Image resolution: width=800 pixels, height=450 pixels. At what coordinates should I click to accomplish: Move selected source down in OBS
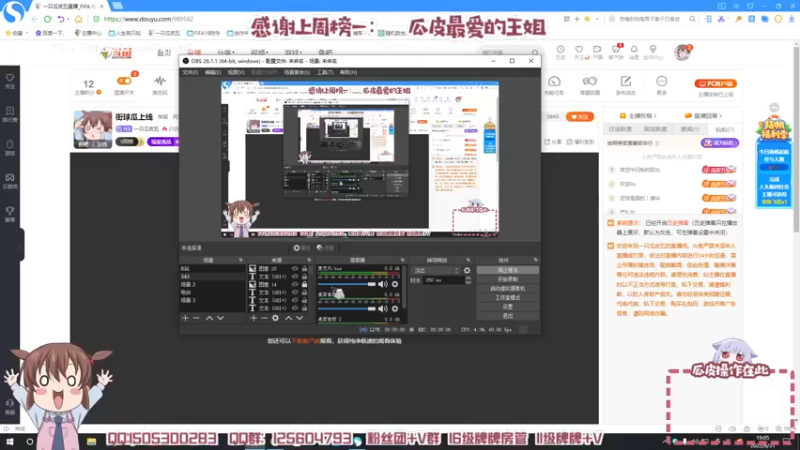click(299, 318)
